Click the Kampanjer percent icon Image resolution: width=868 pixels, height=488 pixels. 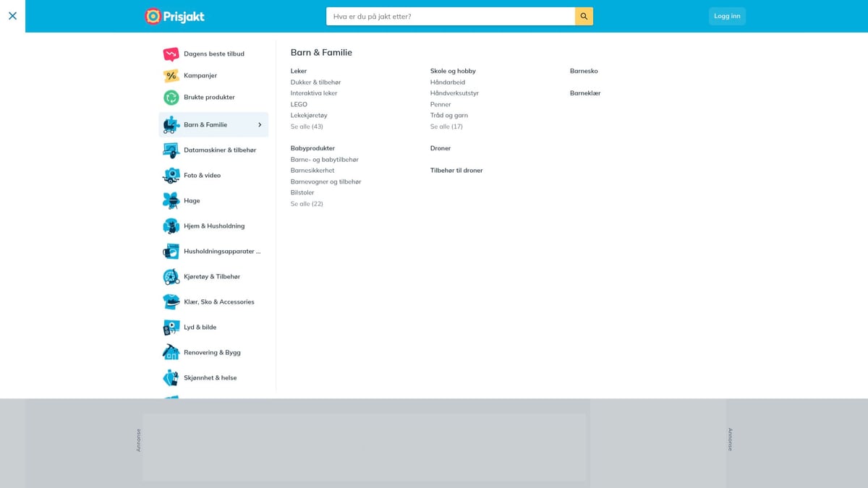click(x=171, y=75)
